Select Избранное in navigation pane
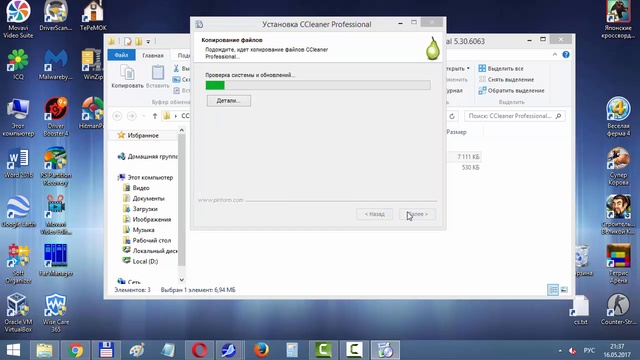This screenshot has width=640, height=360. (x=138, y=135)
